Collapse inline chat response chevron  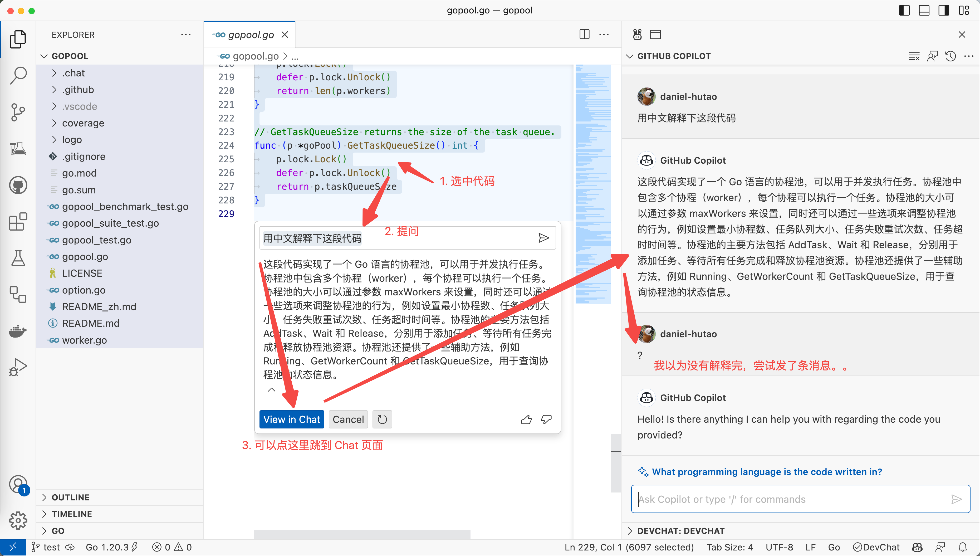271,390
